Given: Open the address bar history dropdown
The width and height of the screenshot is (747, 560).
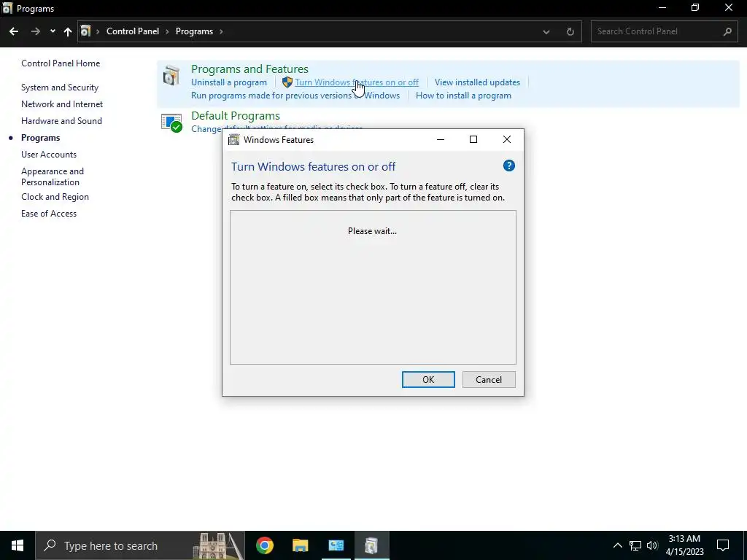Looking at the screenshot, I should click(x=546, y=32).
